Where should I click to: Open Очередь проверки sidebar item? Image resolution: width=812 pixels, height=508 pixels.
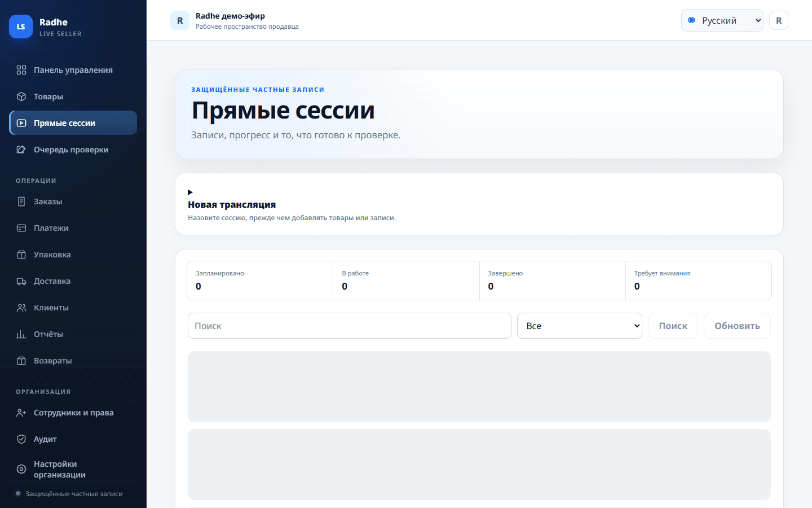coord(73,150)
